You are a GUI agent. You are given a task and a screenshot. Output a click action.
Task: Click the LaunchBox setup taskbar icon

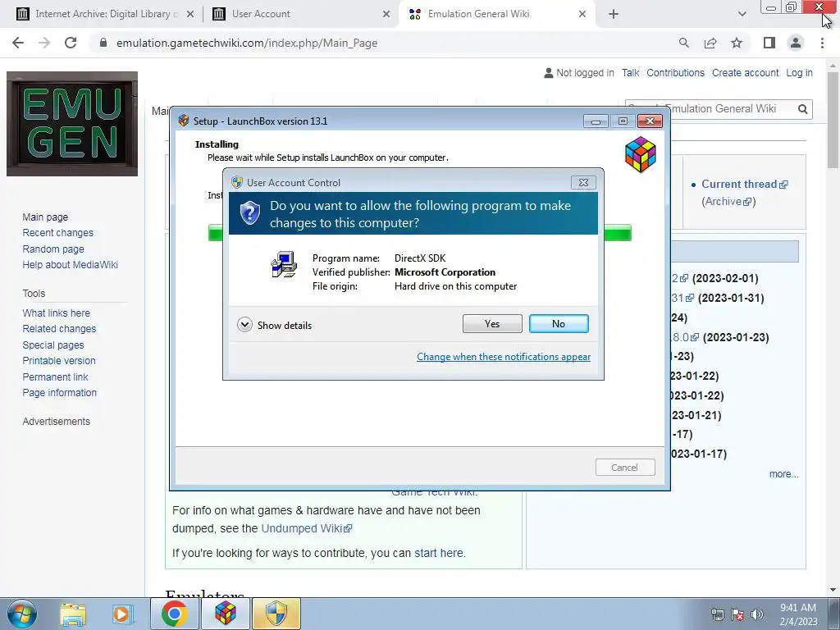tap(226, 614)
